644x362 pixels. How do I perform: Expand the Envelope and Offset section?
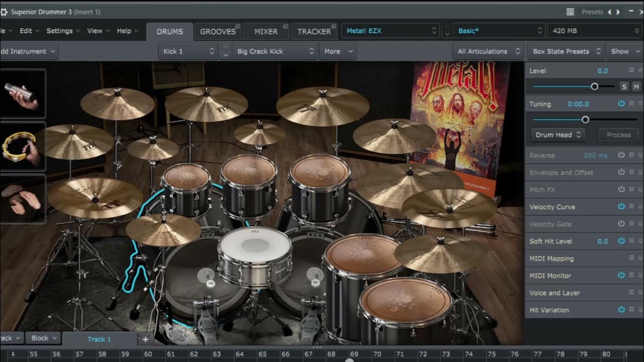click(x=640, y=172)
